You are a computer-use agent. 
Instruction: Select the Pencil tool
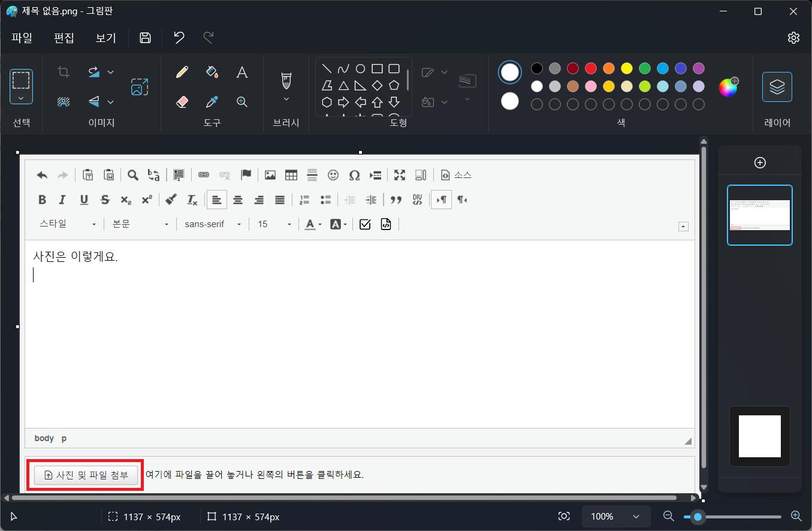(182, 73)
